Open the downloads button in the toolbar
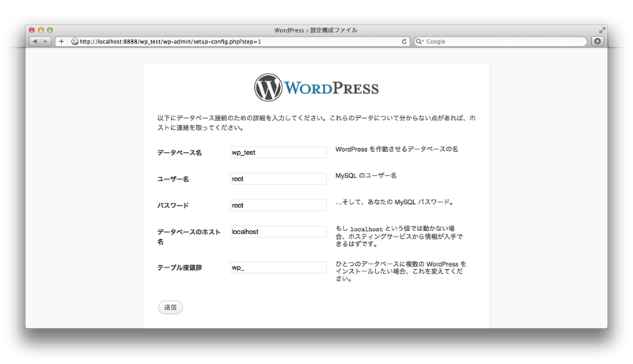The image size is (633, 364). (x=597, y=41)
